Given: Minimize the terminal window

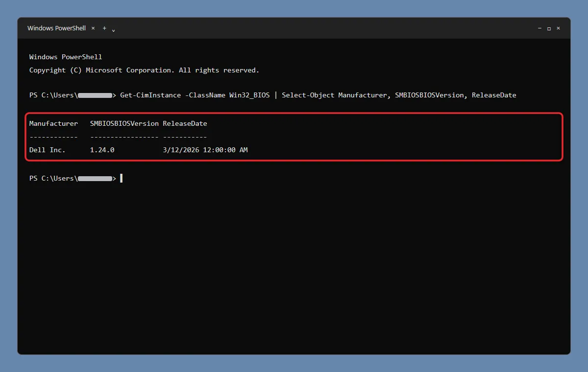Looking at the screenshot, I should (539, 28).
